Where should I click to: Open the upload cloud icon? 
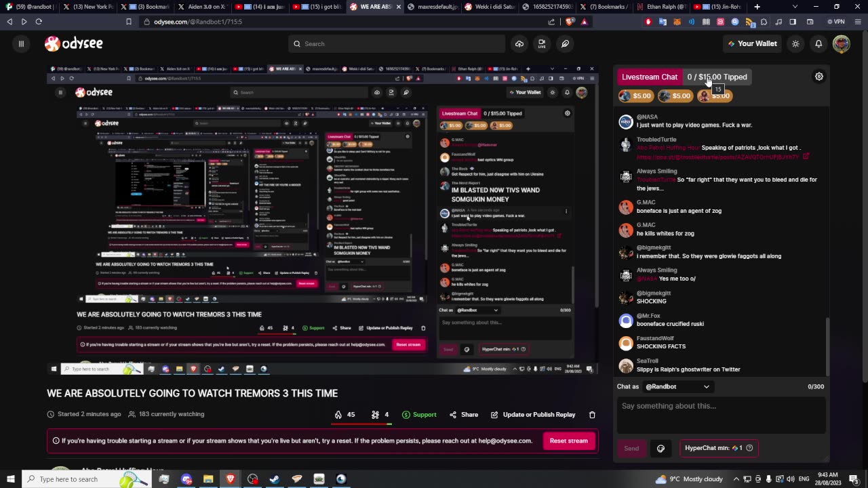[519, 43]
